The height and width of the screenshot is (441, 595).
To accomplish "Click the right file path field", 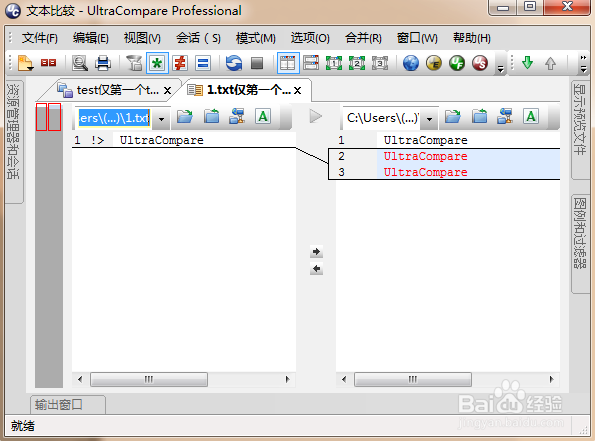I will tap(382, 118).
